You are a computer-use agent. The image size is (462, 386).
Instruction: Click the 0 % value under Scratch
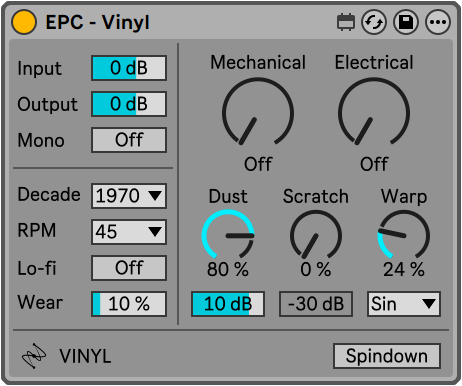(316, 269)
